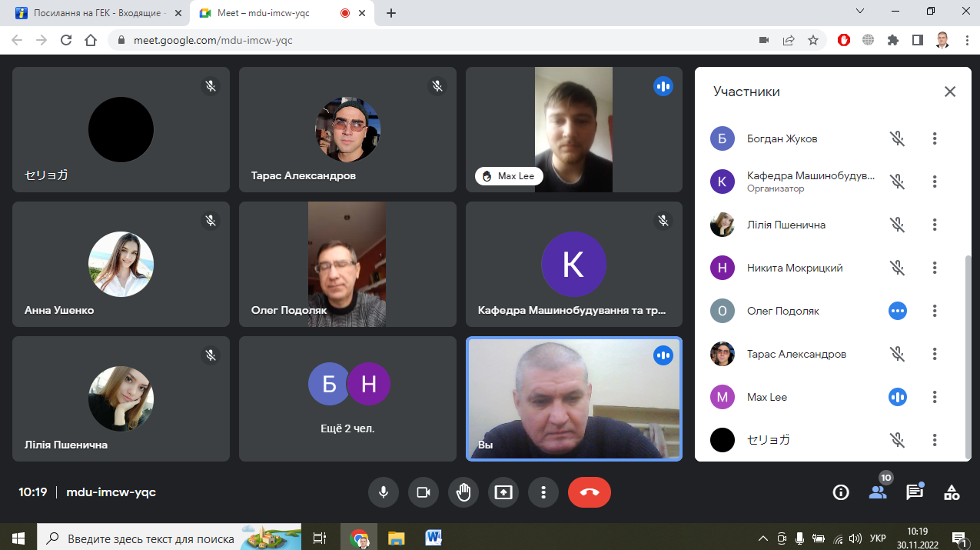Click the Ещё 2 чел. tile
This screenshot has width=980, height=550.
point(348,398)
